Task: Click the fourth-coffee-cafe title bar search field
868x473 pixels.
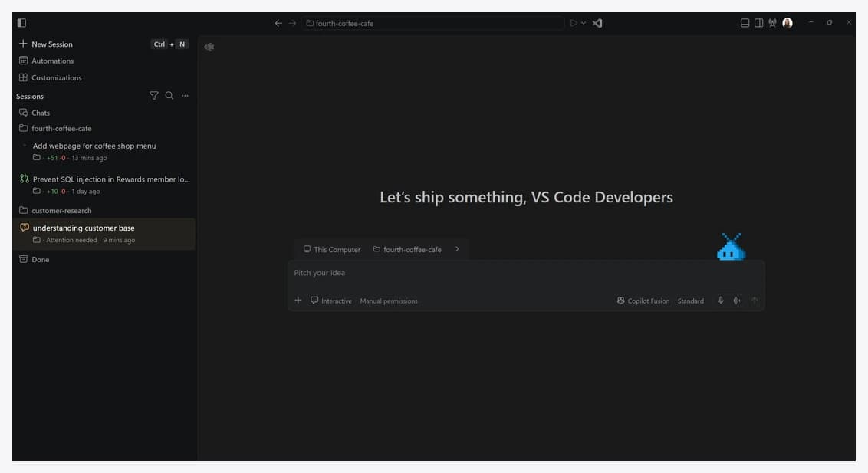Action: [432, 23]
